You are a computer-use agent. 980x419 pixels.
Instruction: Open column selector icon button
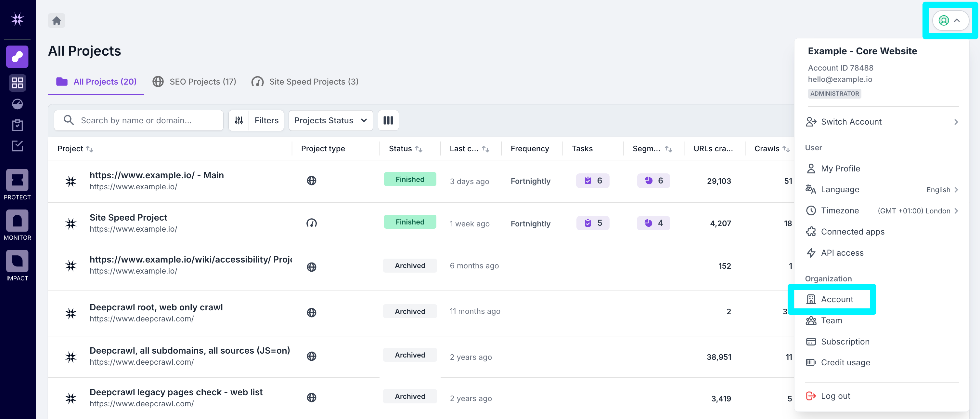[388, 120]
